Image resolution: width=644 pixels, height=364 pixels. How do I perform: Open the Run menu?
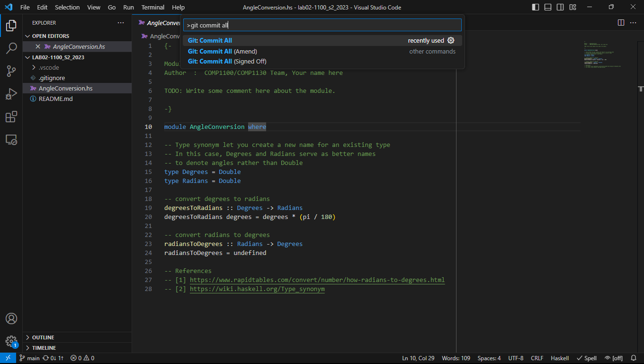coord(128,7)
